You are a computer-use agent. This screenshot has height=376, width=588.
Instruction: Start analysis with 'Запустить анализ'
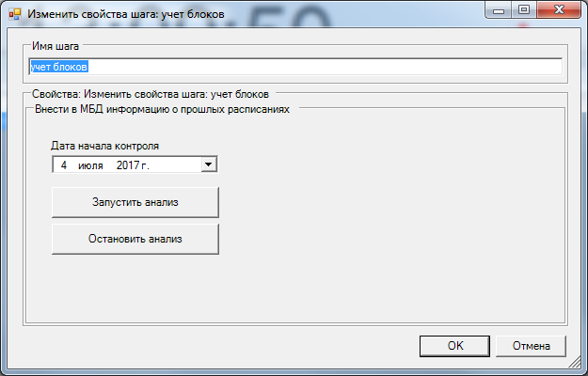(135, 202)
